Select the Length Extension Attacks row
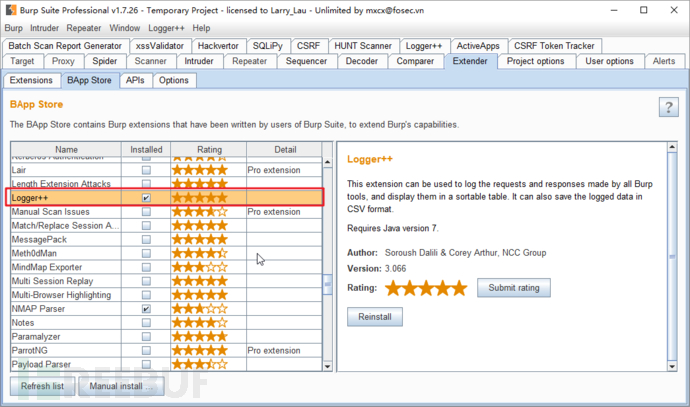 (167, 184)
